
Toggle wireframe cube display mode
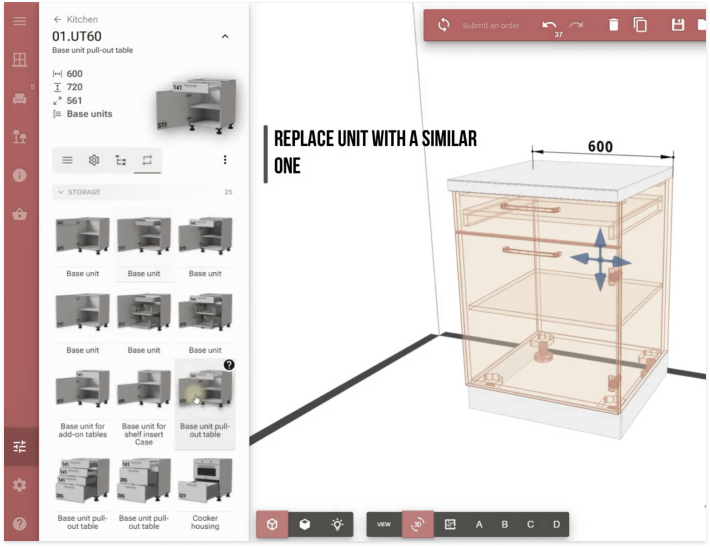pyautogui.click(x=272, y=524)
